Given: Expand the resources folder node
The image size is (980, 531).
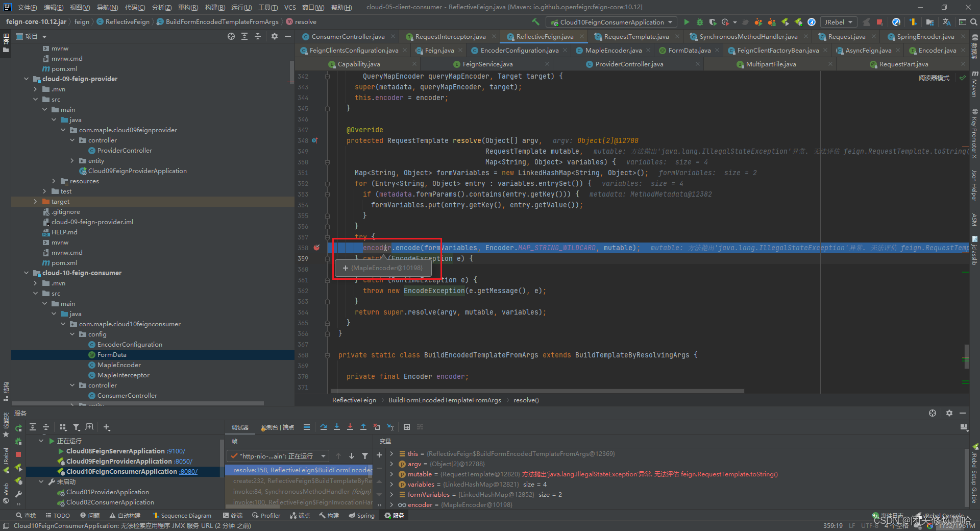Looking at the screenshot, I should 54,181.
